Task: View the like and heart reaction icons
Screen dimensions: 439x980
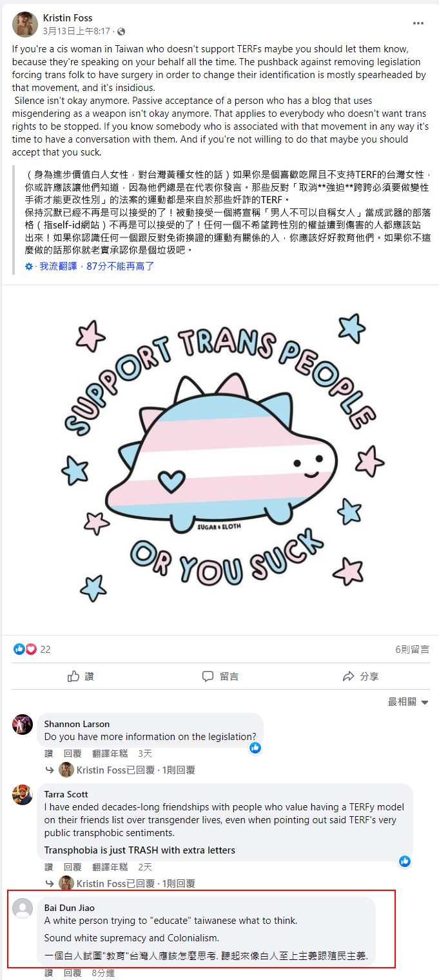Action: tap(25, 649)
